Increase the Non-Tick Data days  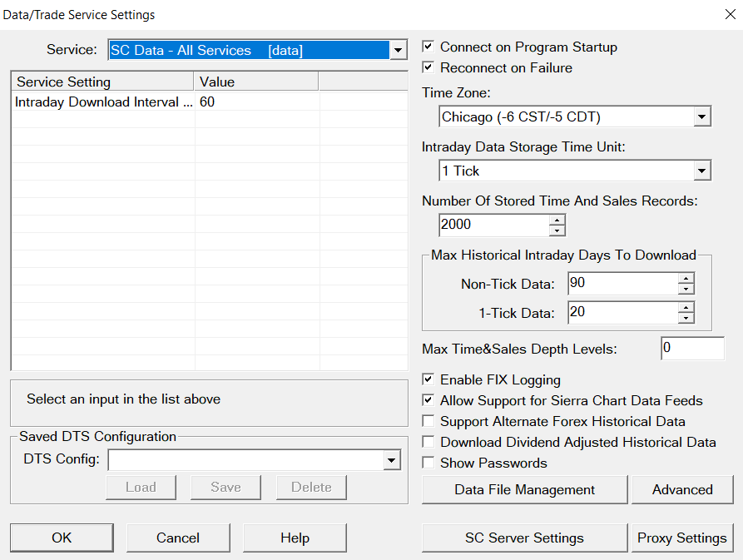[686, 279]
